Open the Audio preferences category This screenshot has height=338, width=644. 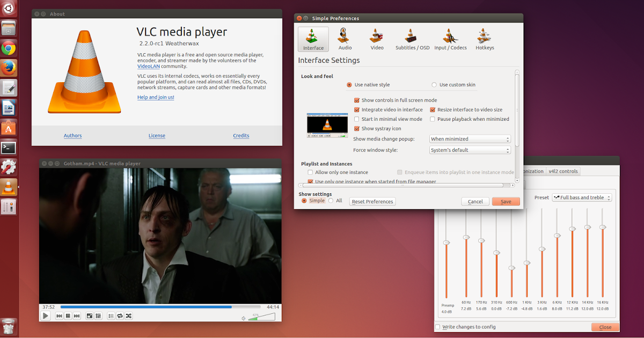coord(345,40)
